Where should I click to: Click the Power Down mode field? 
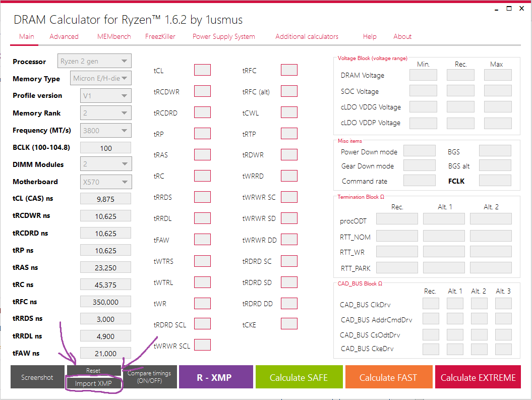(420, 151)
